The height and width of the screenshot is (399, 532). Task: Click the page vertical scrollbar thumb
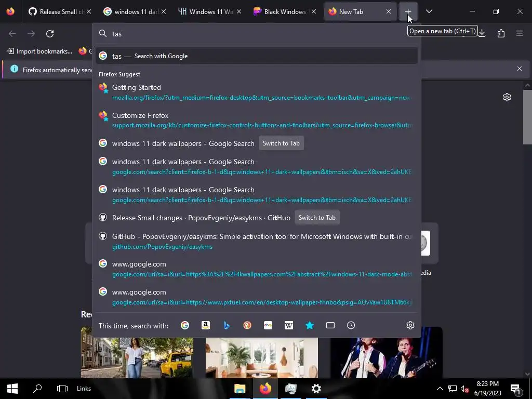point(527,117)
